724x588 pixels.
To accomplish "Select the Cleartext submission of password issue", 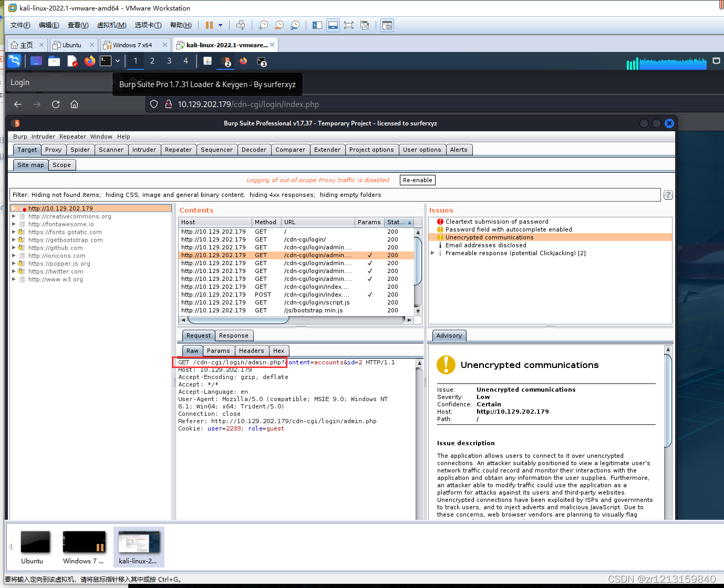I will coord(497,222).
